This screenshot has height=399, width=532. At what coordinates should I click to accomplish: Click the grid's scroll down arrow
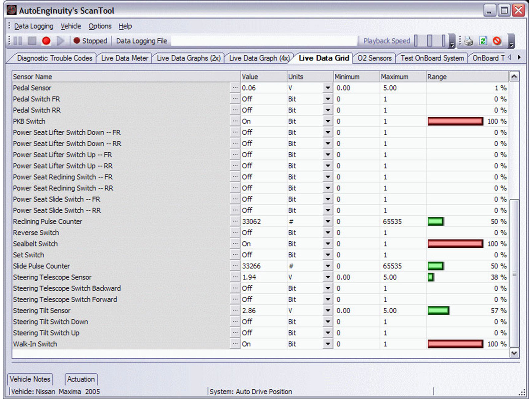tap(514, 353)
